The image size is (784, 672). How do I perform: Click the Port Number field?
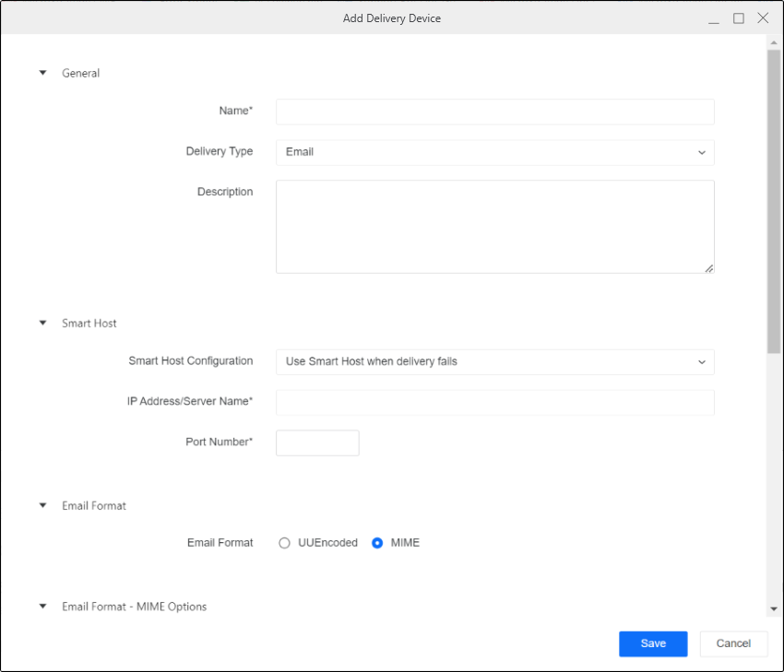(317, 442)
